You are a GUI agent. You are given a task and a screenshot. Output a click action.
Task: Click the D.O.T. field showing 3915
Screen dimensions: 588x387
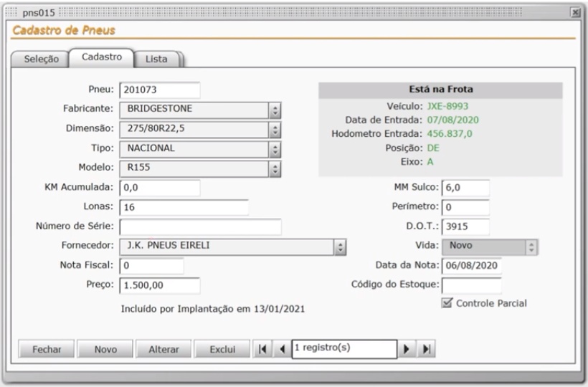(x=466, y=226)
